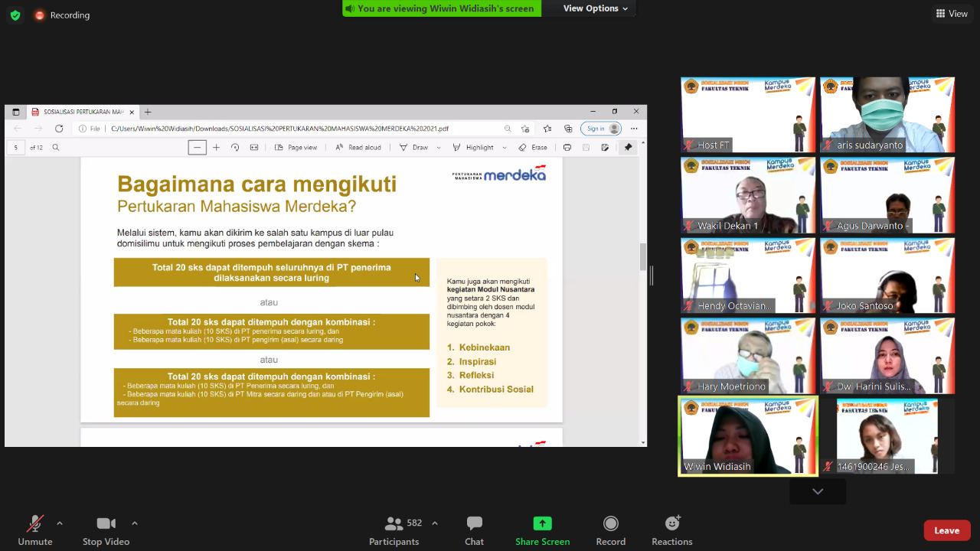Show more participant videos with down chevron
The height and width of the screenshot is (551, 980).
818,491
